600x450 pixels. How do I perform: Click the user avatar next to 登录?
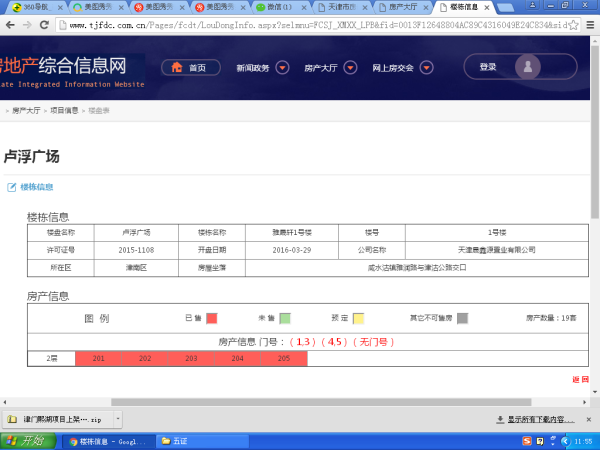click(530, 67)
